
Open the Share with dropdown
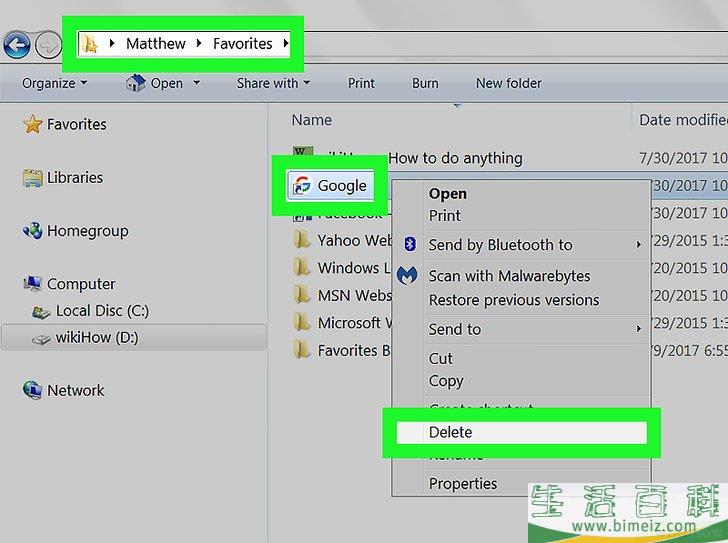(x=273, y=84)
